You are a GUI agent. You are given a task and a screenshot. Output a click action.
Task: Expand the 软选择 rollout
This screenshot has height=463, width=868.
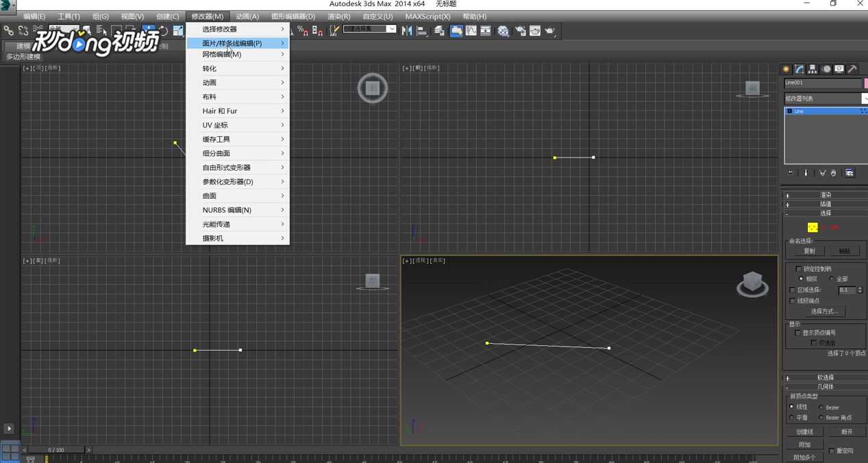click(826, 377)
